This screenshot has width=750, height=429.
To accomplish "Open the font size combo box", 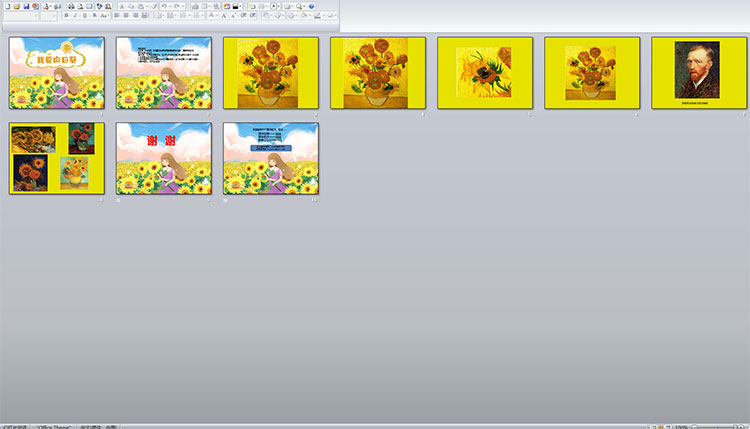I will 48,16.
